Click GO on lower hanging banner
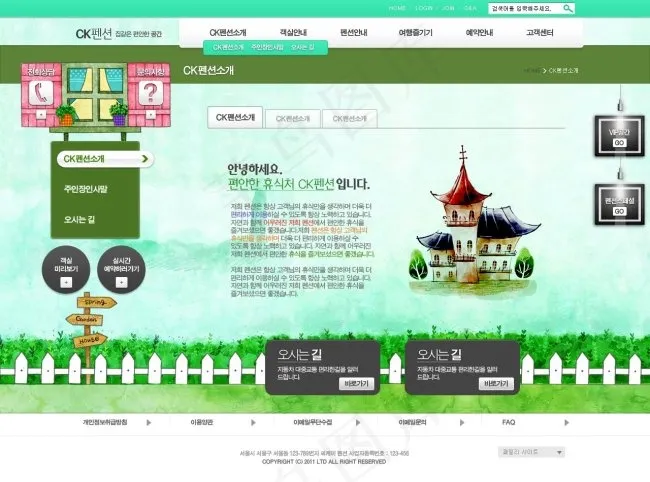This screenshot has height=482, width=650. point(619,211)
